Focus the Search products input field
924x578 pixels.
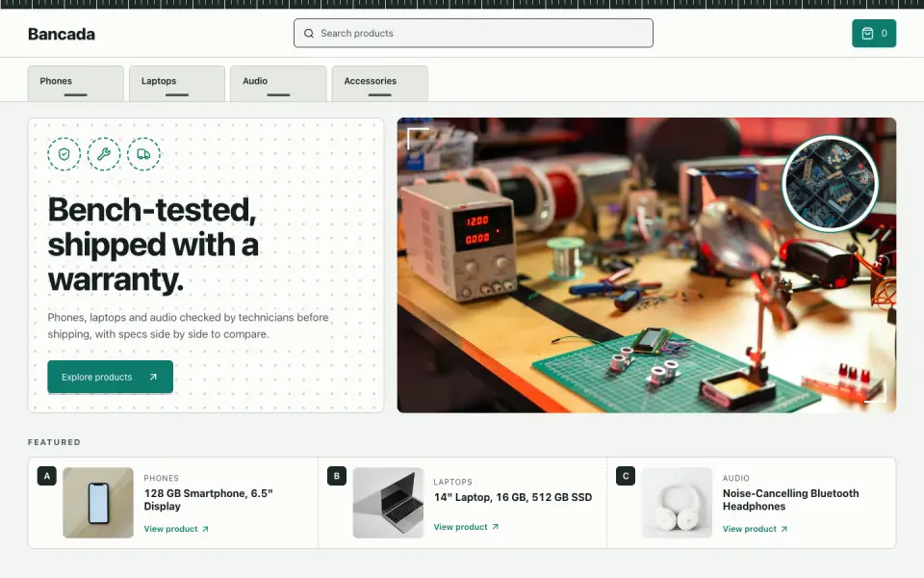[x=474, y=33]
